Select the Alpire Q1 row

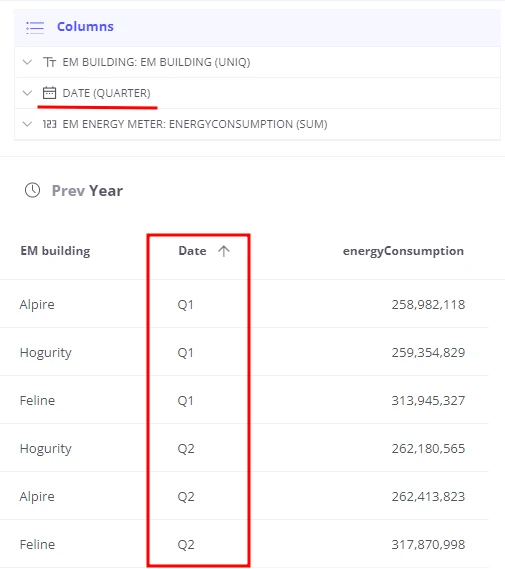[x=245, y=304]
